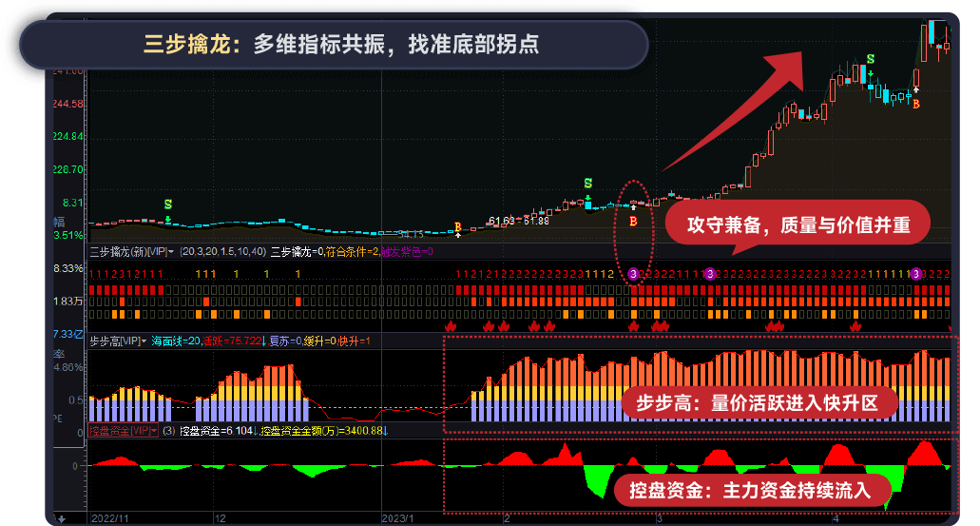This screenshot has width=980, height=526.
Task: Select the rightmost purple circled 3 signal
Action: coord(916,273)
